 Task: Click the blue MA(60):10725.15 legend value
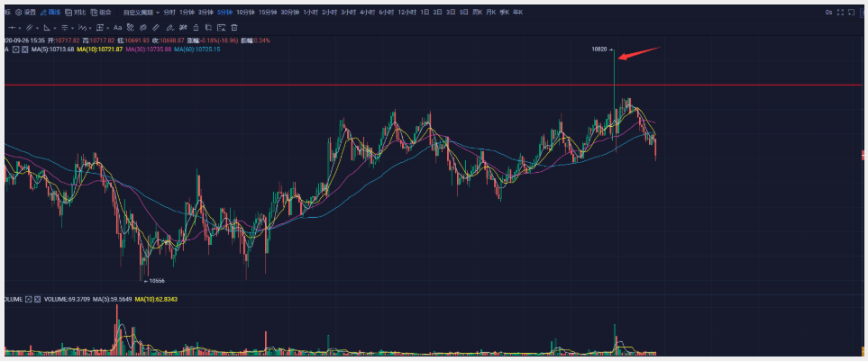[x=197, y=50]
